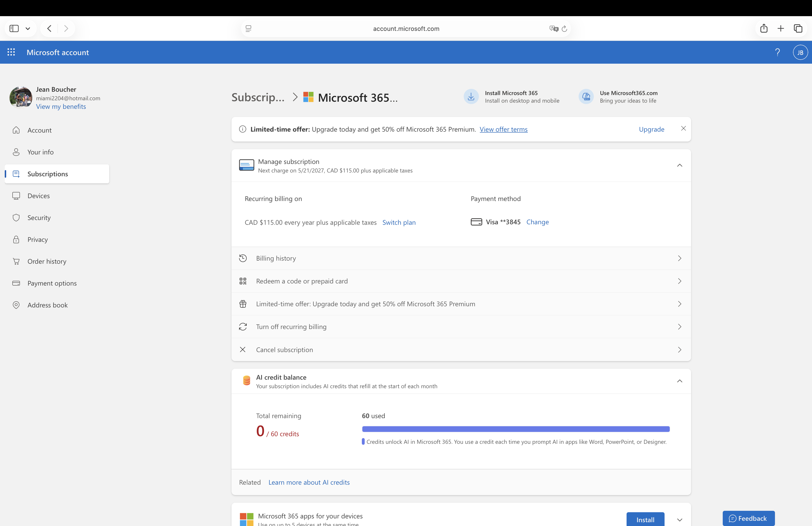Screen dimensions: 812x526
Task: Show the tab overview icon
Action: [798, 28]
